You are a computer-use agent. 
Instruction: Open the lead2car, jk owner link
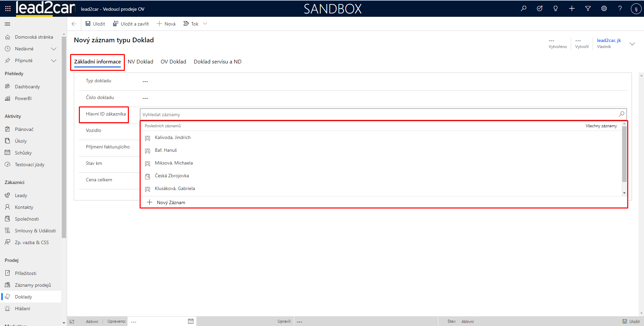[609, 41]
